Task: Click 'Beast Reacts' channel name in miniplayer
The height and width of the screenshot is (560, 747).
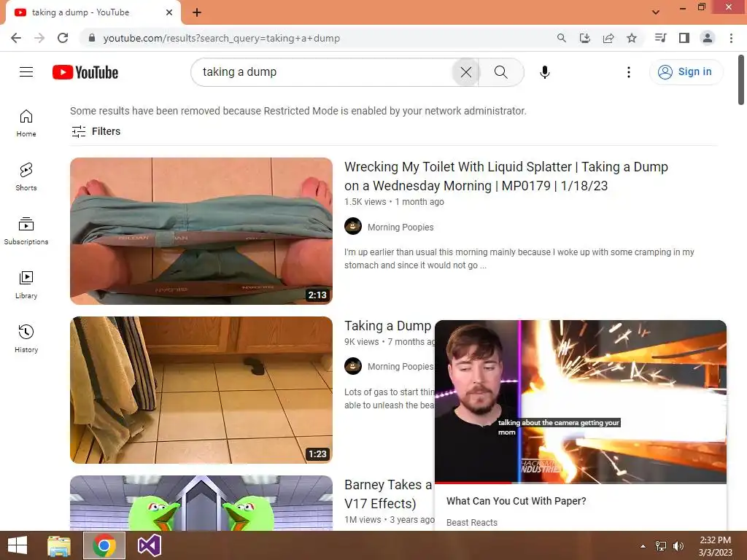Action: (472, 522)
